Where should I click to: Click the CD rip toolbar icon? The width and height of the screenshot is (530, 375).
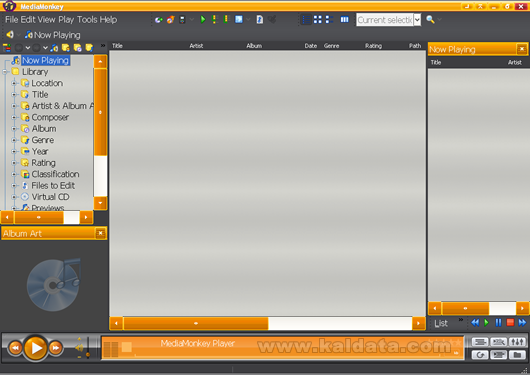tap(159, 20)
